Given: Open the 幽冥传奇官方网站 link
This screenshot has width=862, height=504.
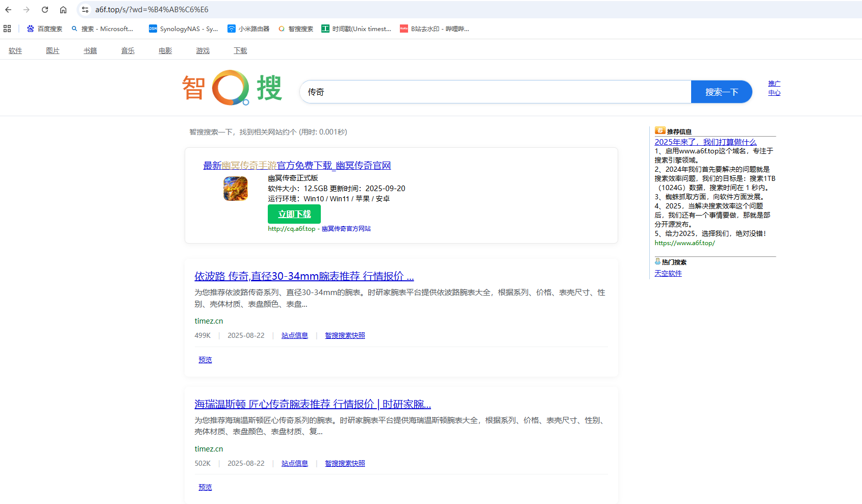Looking at the screenshot, I should click(346, 229).
